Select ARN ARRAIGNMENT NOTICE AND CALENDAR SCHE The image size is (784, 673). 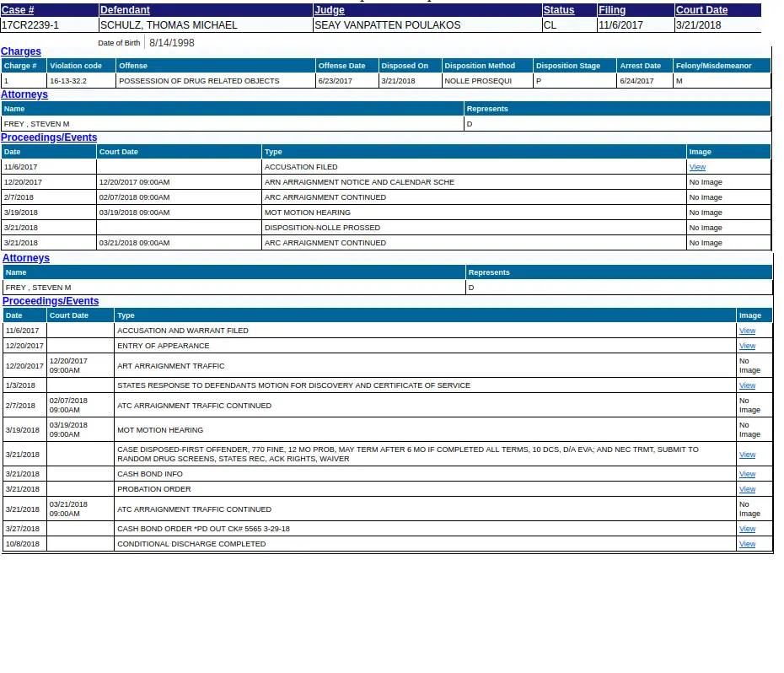359,182
